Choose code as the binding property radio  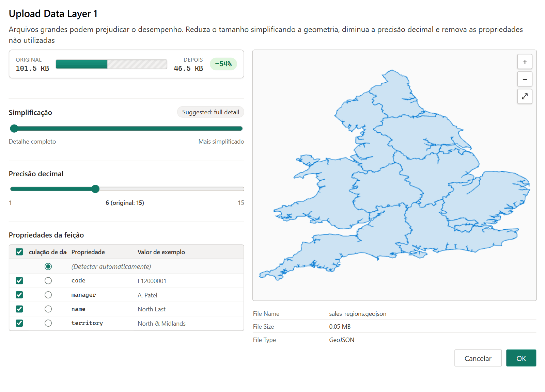tap(48, 281)
